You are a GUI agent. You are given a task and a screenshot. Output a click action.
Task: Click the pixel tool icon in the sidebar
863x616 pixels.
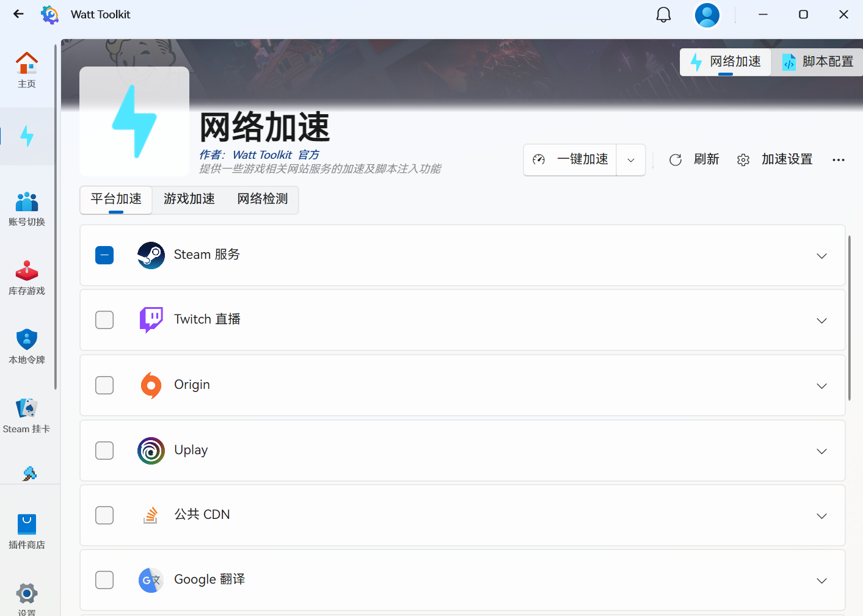coord(29,473)
